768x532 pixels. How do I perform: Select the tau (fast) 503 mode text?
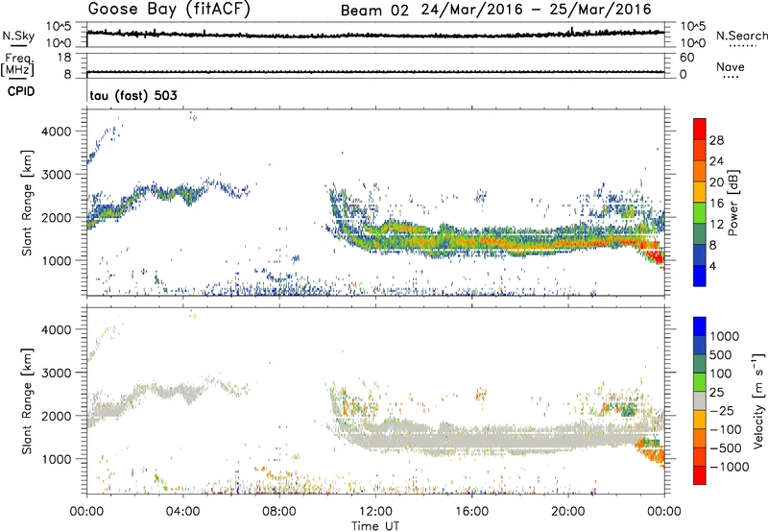point(133,95)
